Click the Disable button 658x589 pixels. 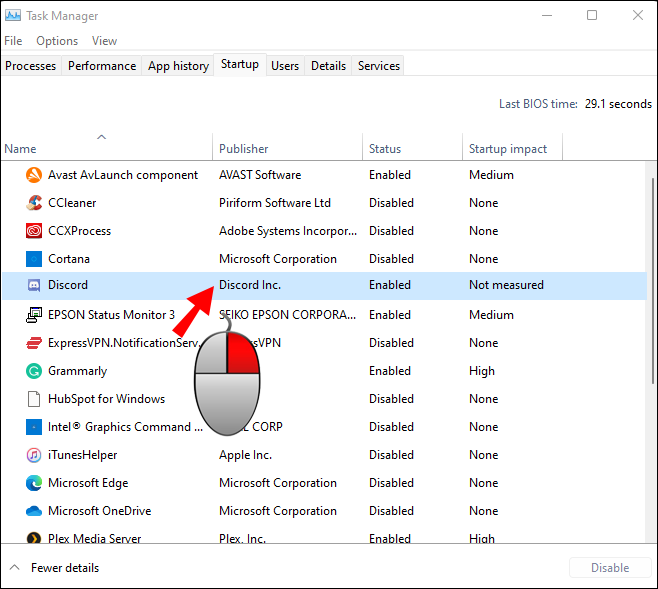(609, 568)
